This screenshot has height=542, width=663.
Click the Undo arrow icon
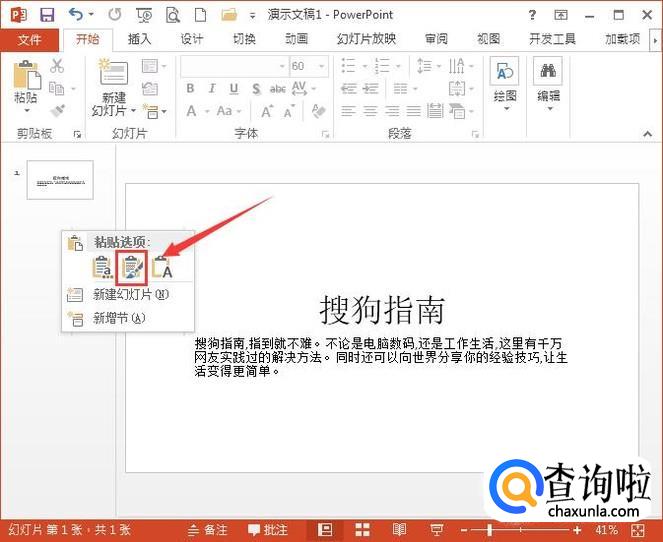[x=76, y=15]
